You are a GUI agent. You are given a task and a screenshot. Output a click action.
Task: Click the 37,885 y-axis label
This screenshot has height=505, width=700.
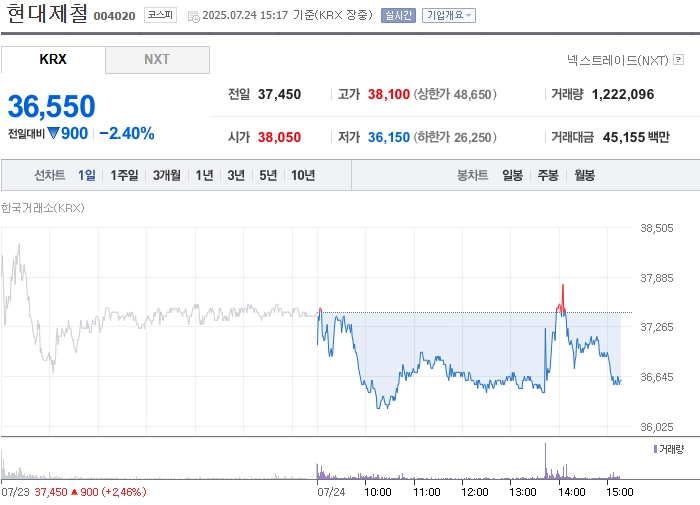coord(657,278)
